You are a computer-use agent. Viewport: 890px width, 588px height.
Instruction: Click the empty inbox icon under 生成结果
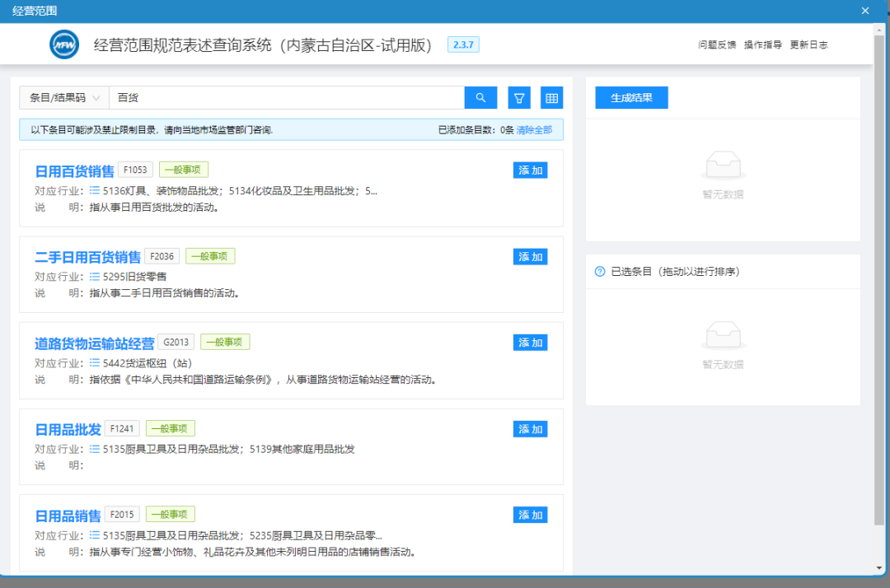[x=723, y=166]
